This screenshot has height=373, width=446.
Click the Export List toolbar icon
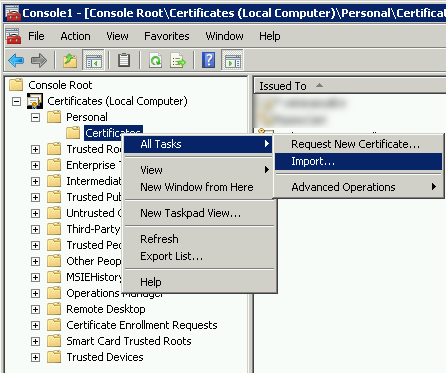[x=178, y=61]
